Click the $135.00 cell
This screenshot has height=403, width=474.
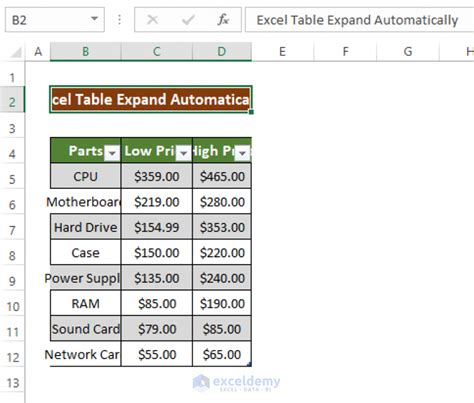click(x=157, y=278)
